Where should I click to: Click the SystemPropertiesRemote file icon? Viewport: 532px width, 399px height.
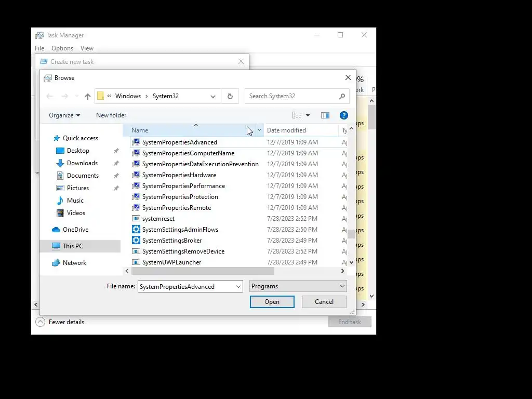point(136,207)
